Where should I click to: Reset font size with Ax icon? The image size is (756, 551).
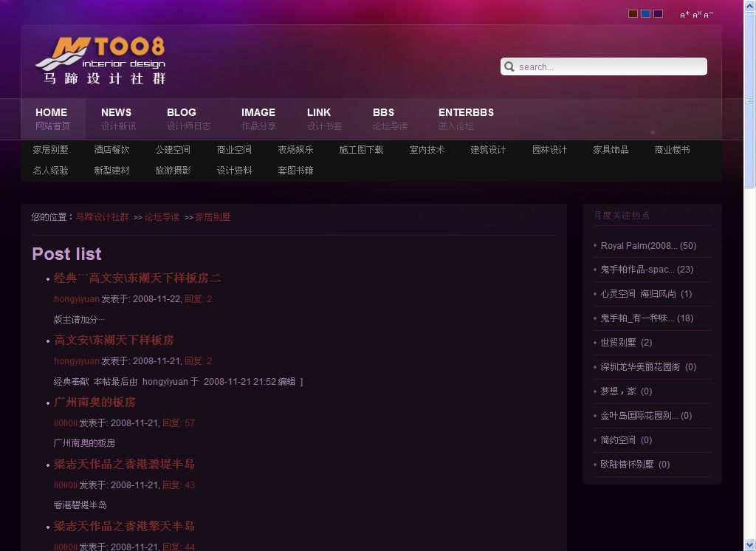pyautogui.click(x=697, y=15)
